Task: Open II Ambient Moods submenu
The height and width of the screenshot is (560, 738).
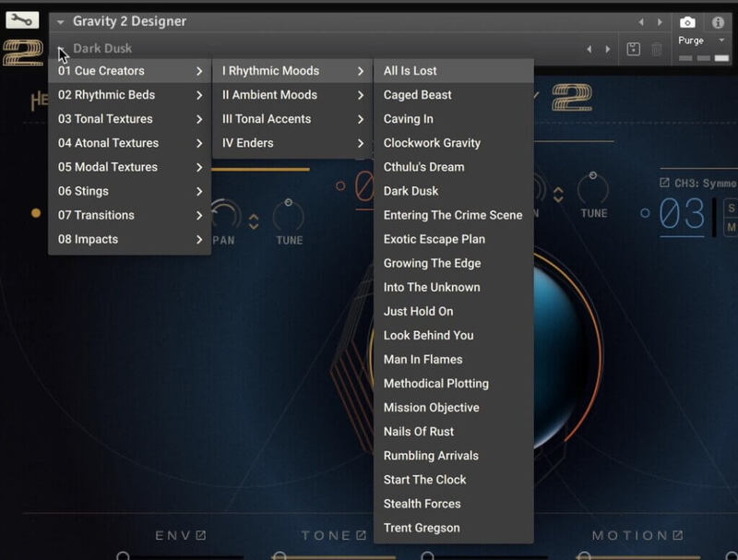Action: 292,95
